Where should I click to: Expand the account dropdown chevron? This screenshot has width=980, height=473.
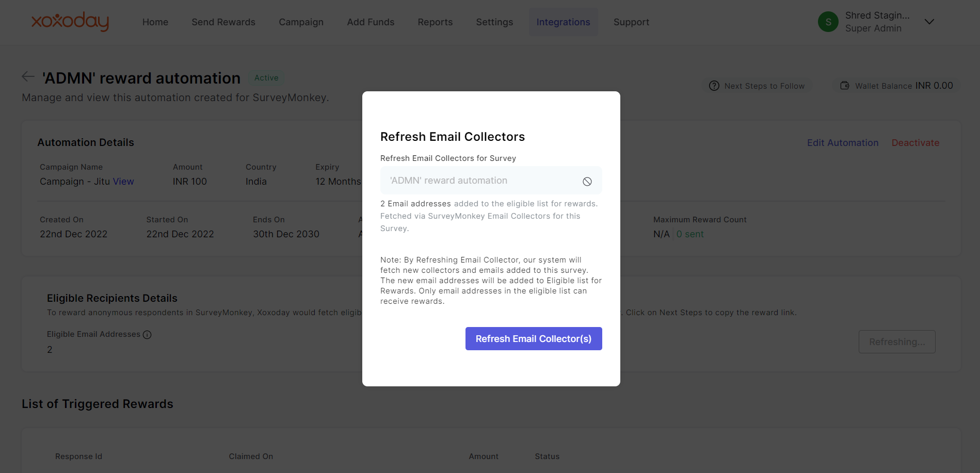pos(929,22)
